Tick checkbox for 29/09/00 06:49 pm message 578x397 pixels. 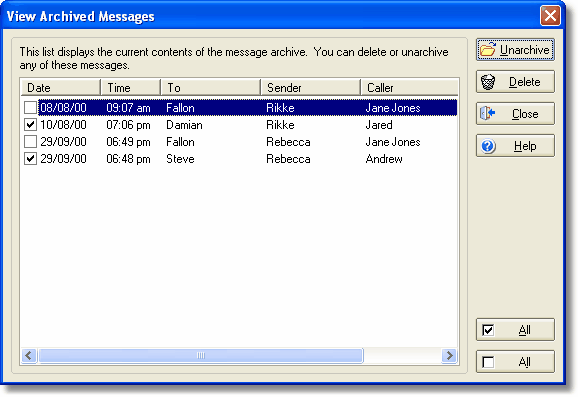click(x=30, y=142)
